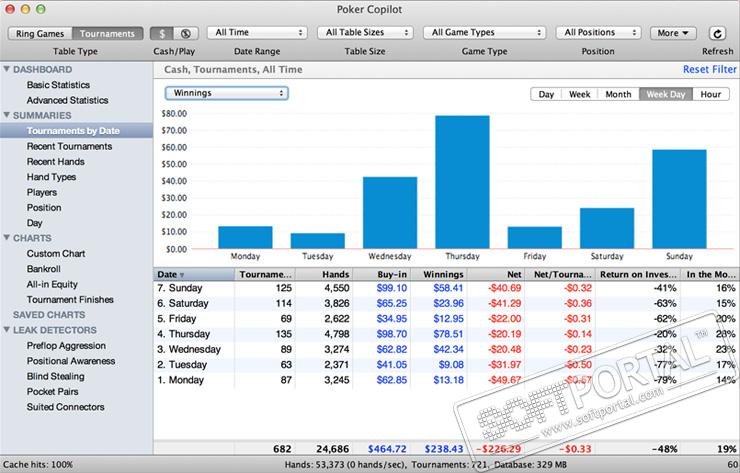
Task: Click the Thursday bar in chart
Action: (462, 182)
